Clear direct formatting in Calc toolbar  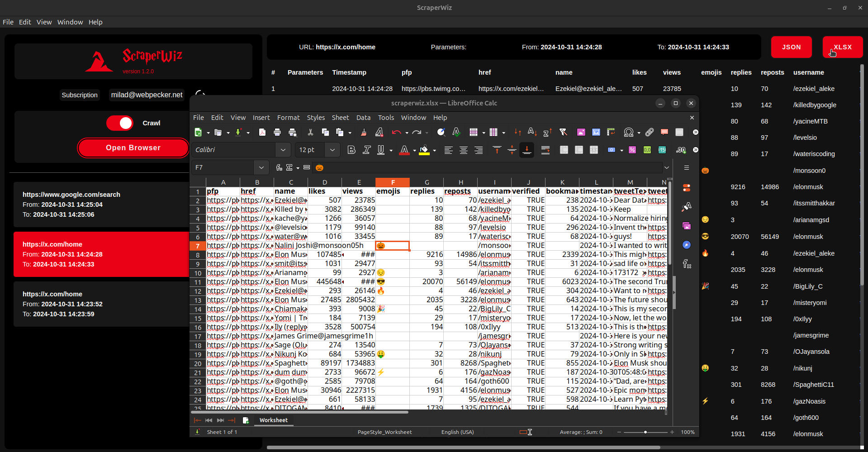(x=379, y=132)
